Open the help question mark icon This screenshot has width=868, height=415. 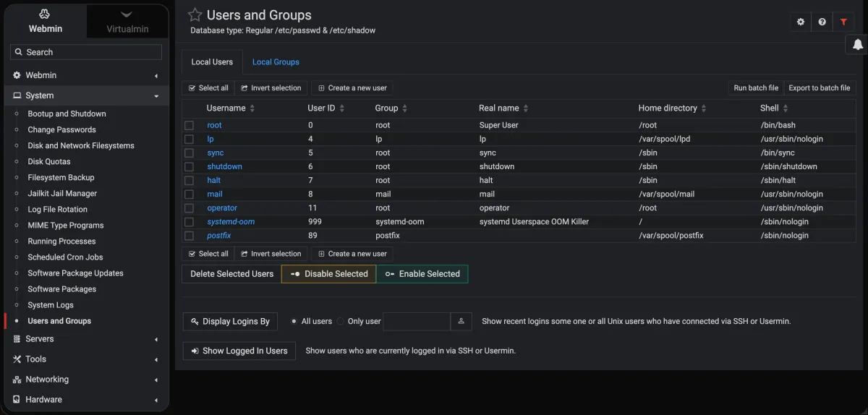tap(822, 22)
